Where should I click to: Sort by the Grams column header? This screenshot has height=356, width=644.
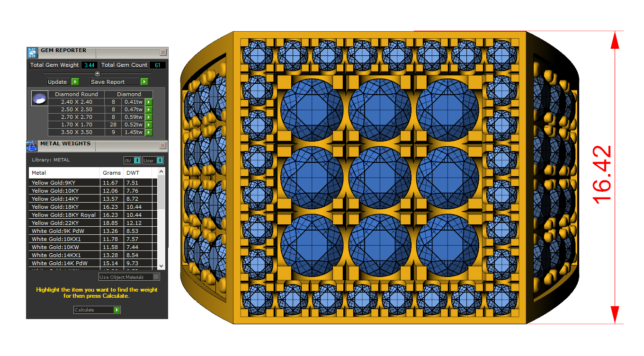click(112, 173)
